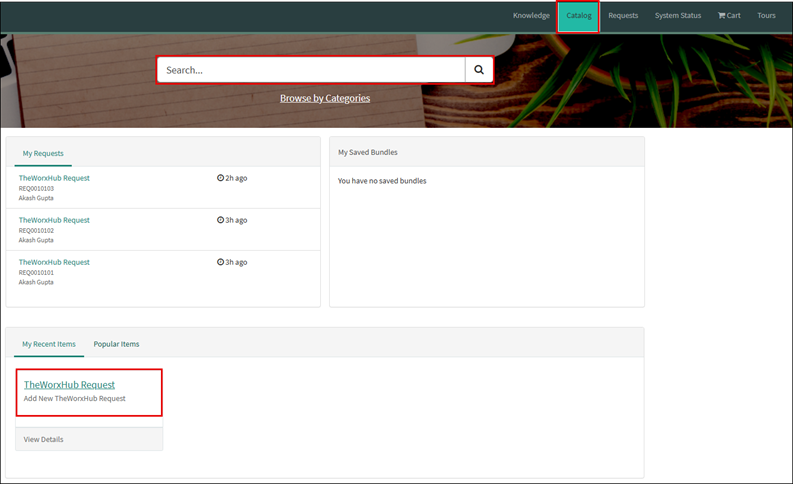Open the Cart from the header
The height and width of the screenshot is (484, 793).
click(729, 16)
